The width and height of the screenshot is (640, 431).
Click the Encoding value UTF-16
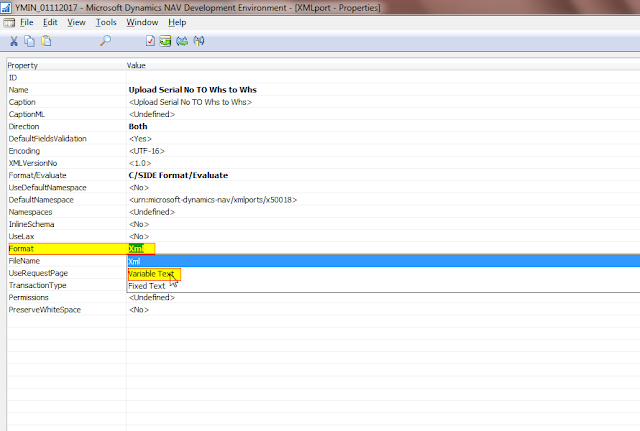[x=147, y=151]
